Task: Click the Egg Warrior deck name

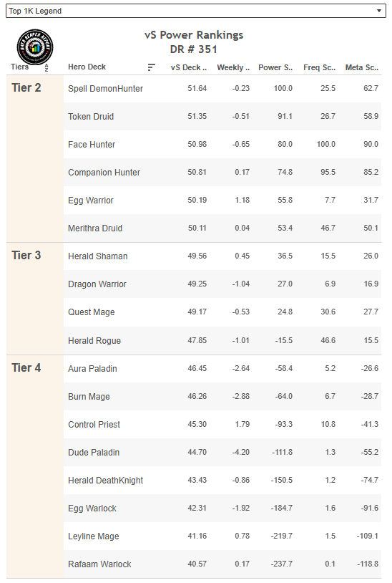Action: 91,201
